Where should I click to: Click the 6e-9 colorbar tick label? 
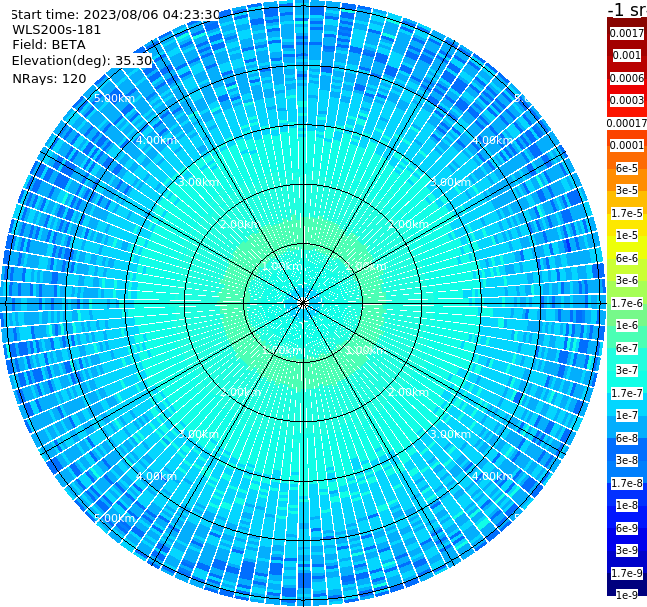(x=627, y=528)
